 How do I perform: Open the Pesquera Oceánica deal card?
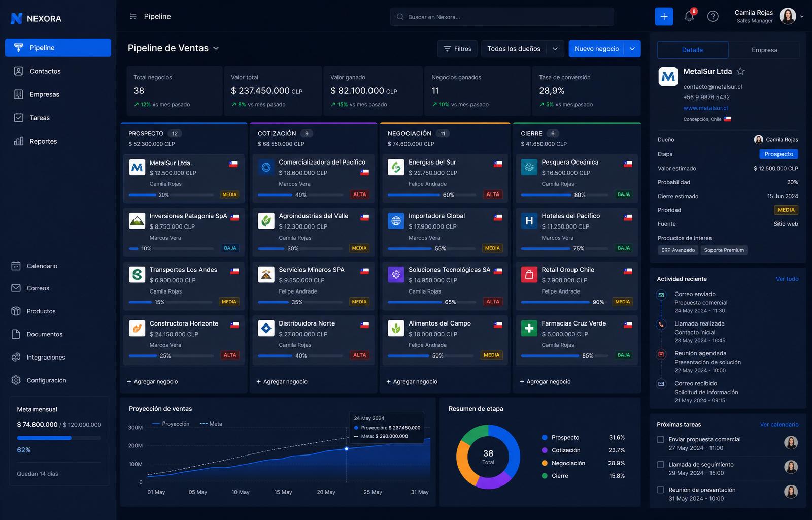coord(577,178)
